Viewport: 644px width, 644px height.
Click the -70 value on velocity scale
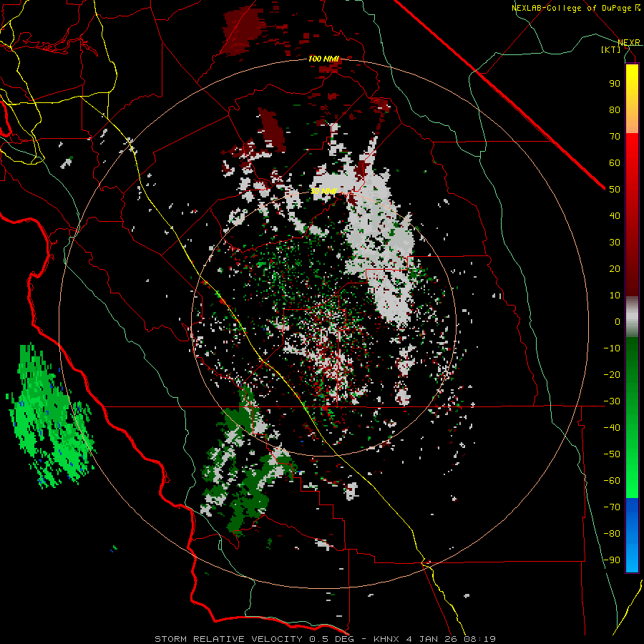coord(612,507)
